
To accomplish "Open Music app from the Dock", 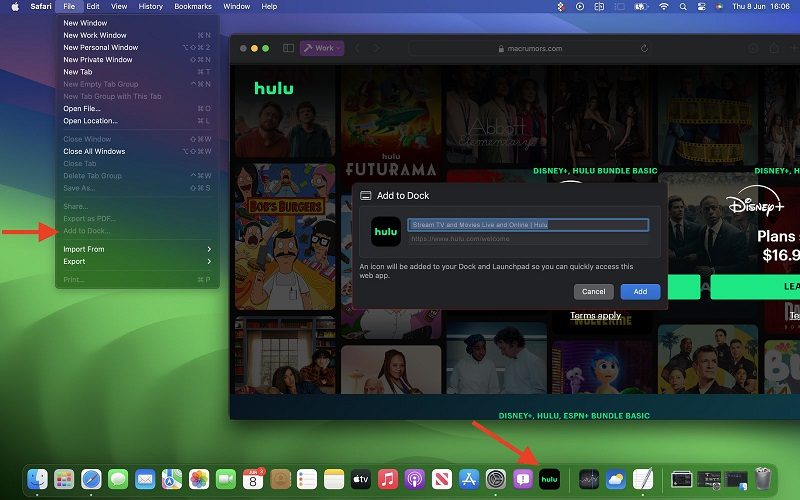I will point(388,480).
